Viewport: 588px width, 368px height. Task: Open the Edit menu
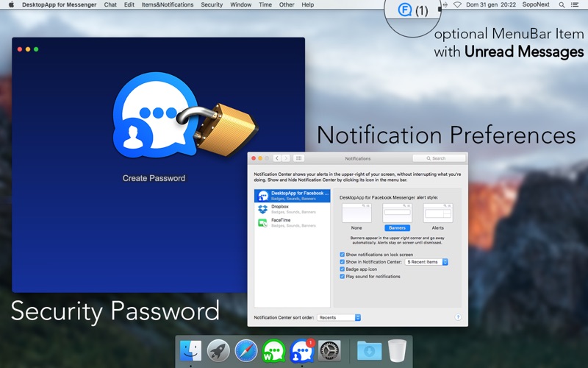tap(129, 5)
